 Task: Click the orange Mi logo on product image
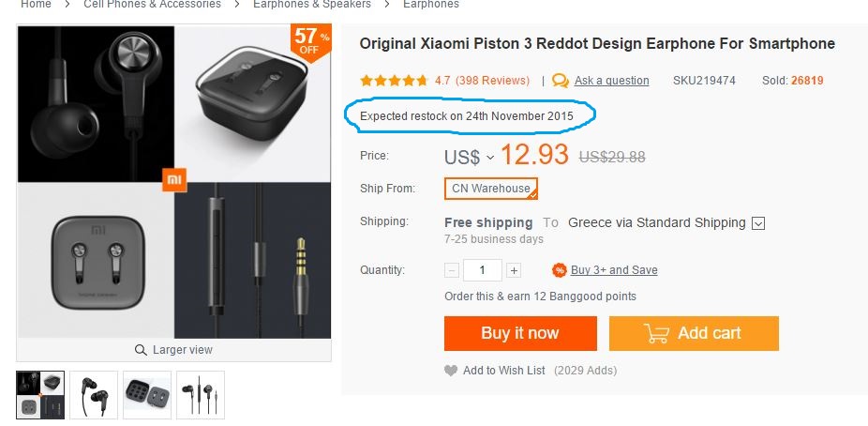174,178
